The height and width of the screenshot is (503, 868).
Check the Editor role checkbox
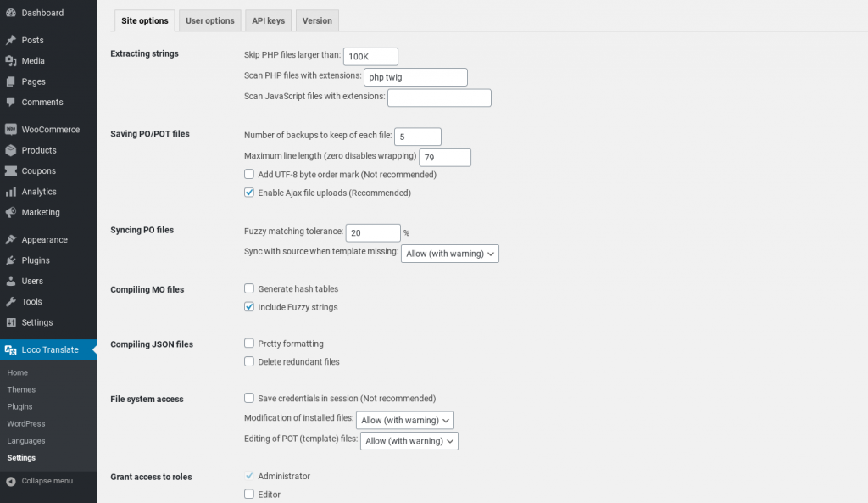[x=249, y=494]
